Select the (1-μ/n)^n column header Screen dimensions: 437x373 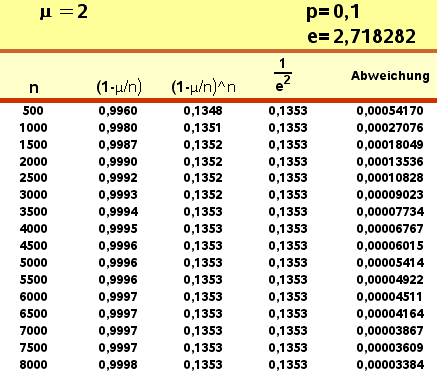pyautogui.click(x=203, y=87)
